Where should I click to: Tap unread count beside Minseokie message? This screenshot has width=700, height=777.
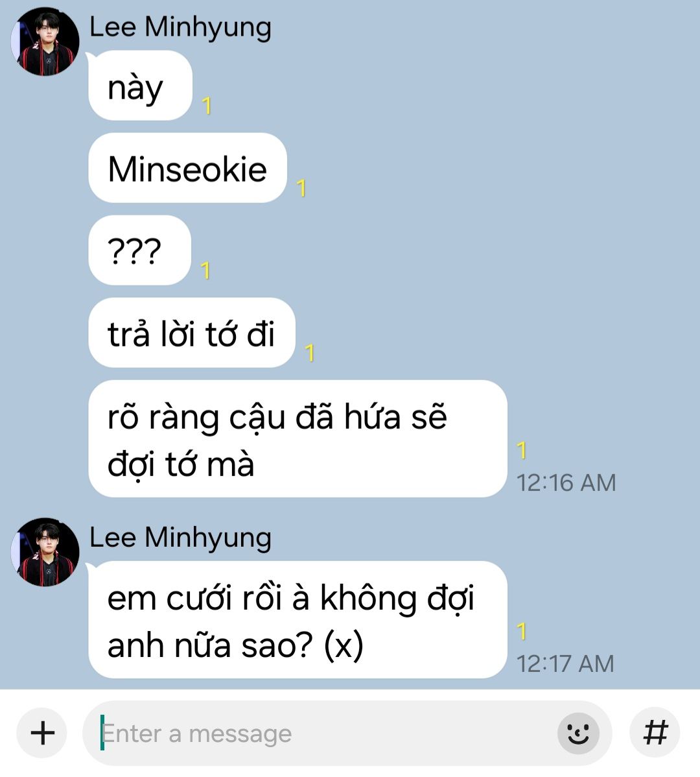[x=301, y=188]
